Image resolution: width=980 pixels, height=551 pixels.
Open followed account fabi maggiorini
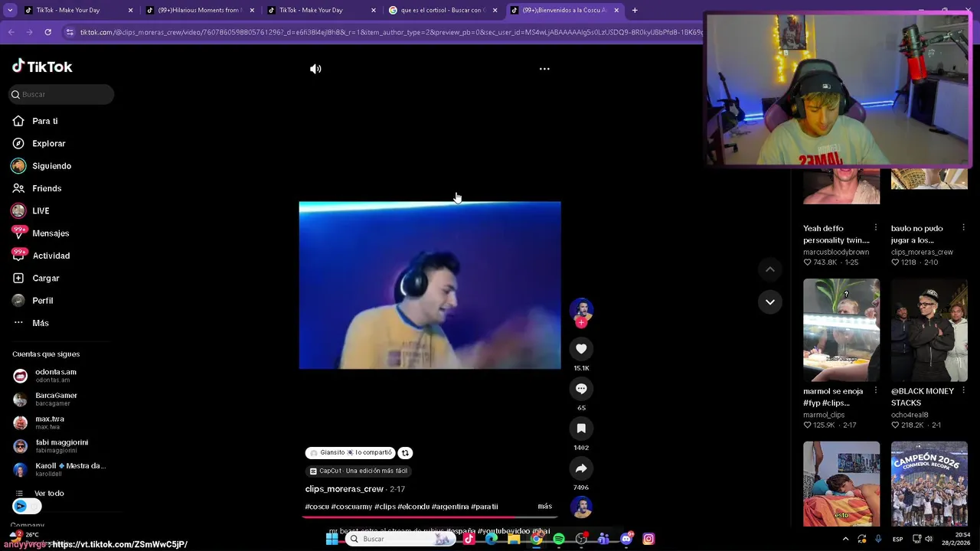[61, 445]
